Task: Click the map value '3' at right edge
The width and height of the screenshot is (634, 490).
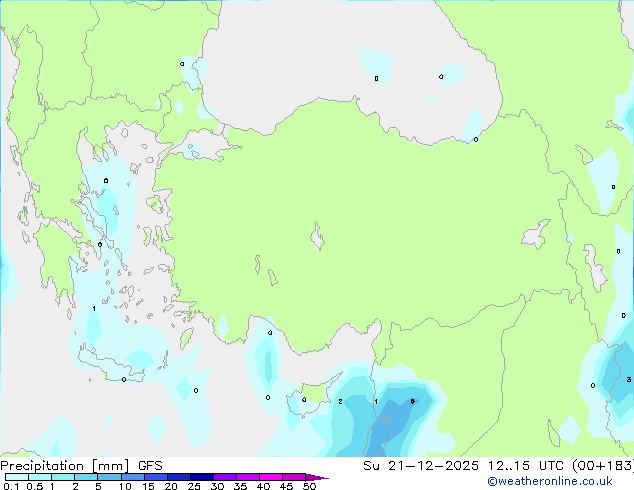Action: click(x=629, y=379)
